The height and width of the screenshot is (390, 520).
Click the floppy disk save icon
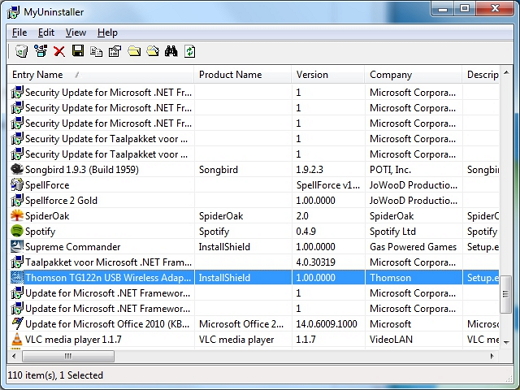78,51
